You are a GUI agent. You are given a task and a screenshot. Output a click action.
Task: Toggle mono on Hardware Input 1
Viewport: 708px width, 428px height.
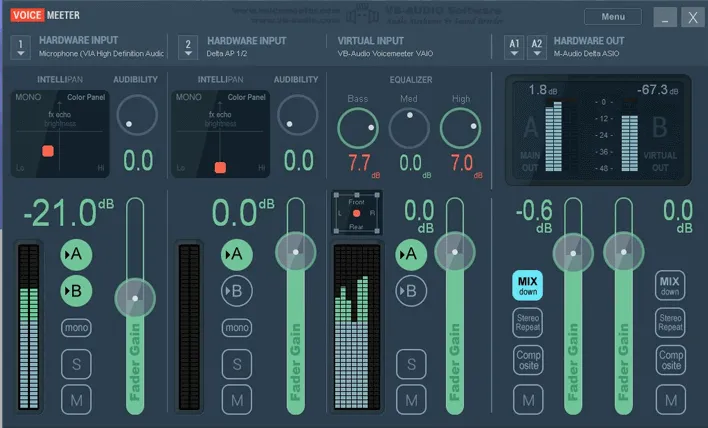[x=76, y=328]
